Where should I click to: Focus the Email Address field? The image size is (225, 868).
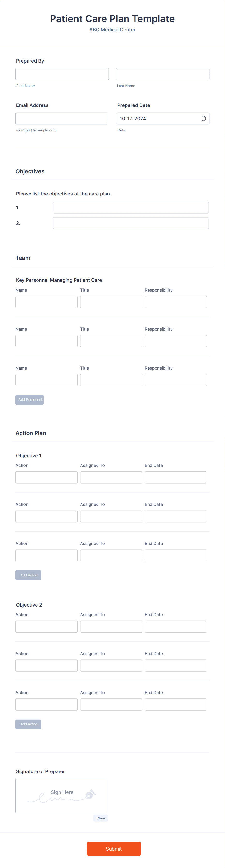(x=62, y=118)
